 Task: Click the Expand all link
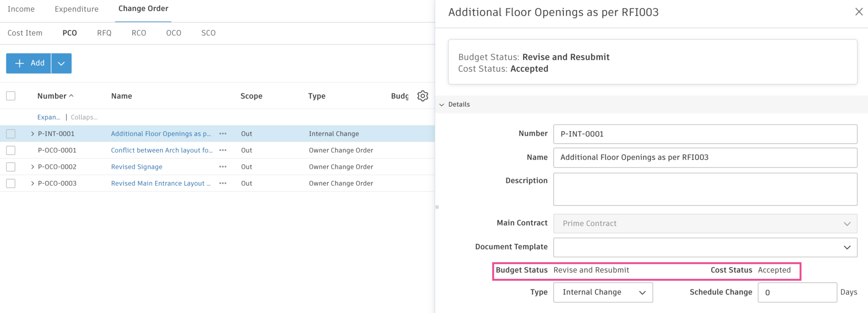click(x=49, y=117)
